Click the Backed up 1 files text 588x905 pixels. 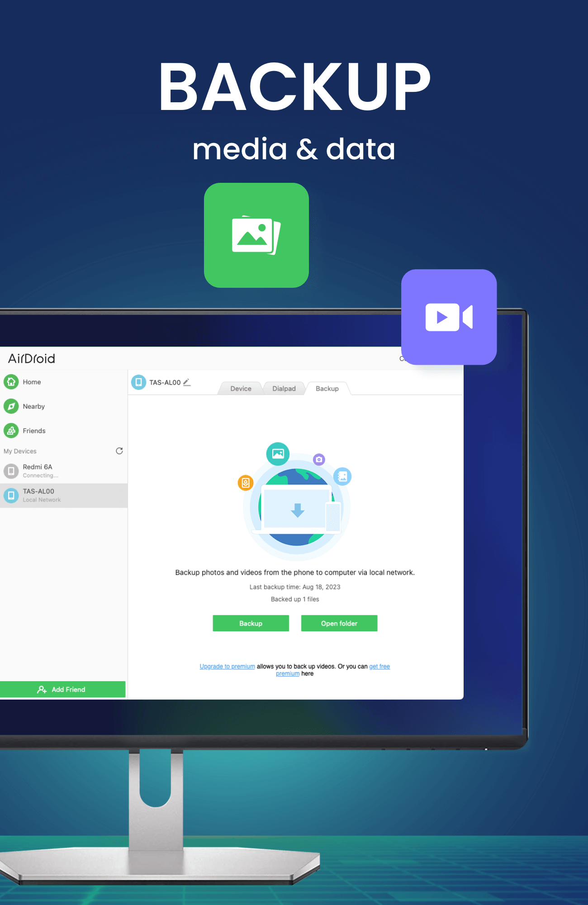pos(295,599)
